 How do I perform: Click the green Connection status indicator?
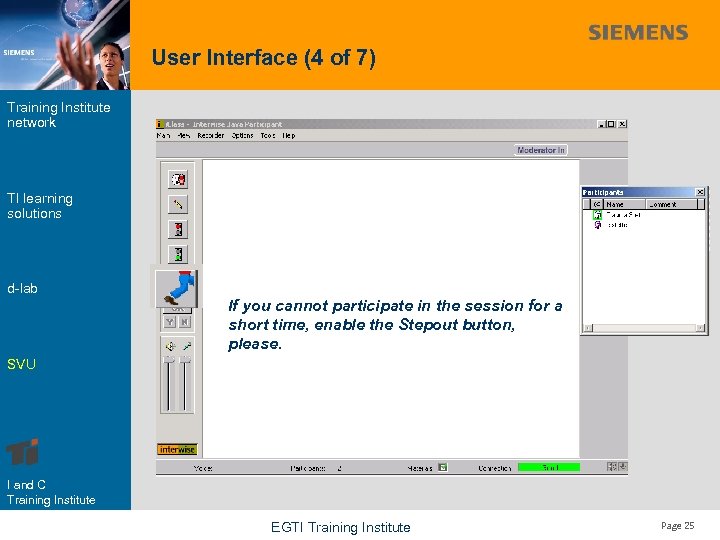point(549,467)
